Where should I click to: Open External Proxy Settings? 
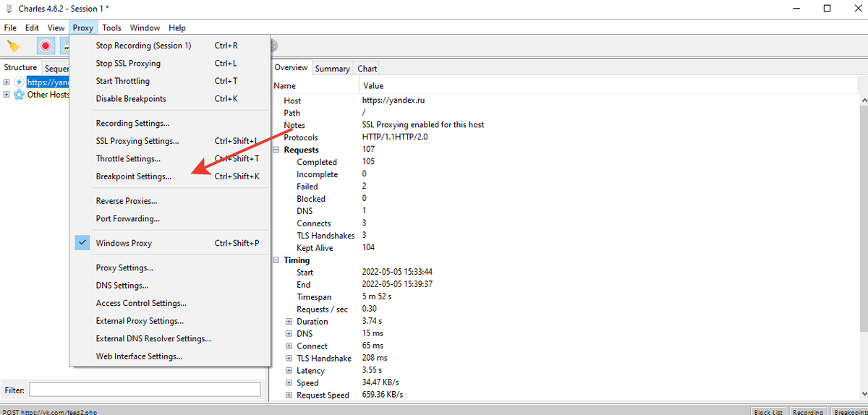pos(170,321)
